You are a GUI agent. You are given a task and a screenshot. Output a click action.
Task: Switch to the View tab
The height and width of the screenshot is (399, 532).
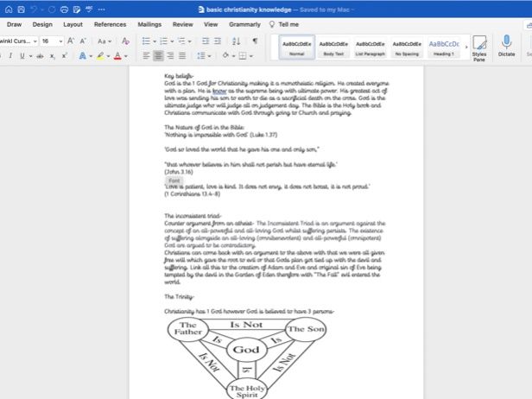tap(211, 24)
